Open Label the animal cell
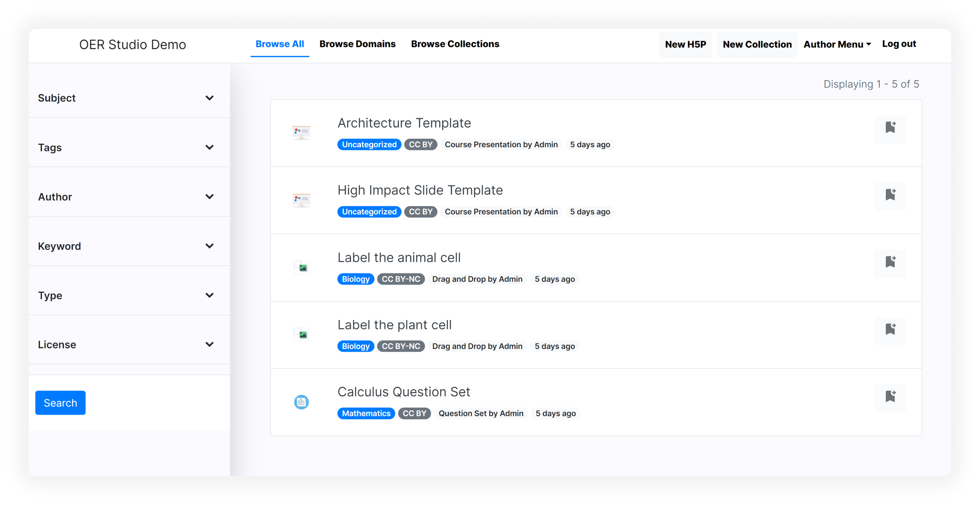980x505 pixels. pyautogui.click(x=399, y=257)
